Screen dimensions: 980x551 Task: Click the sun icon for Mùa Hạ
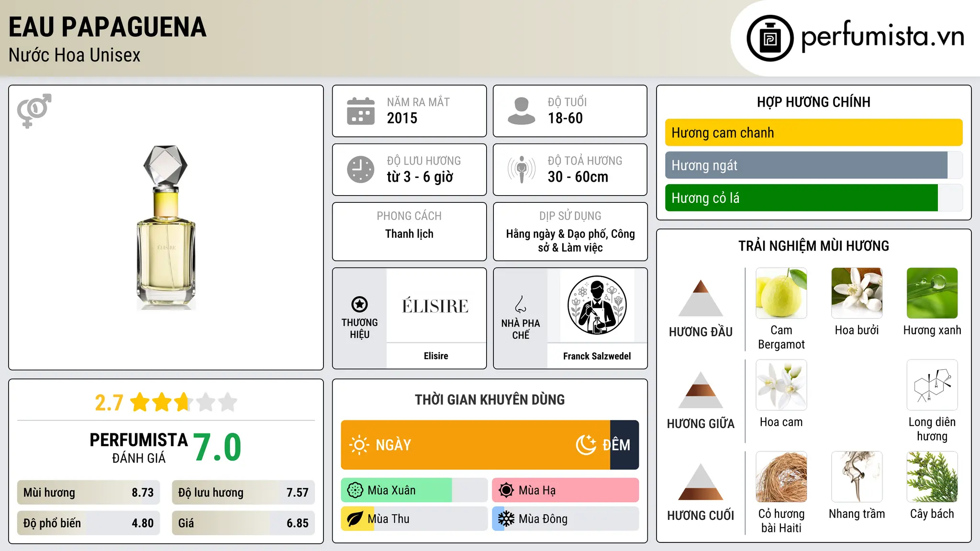point(506,490)
